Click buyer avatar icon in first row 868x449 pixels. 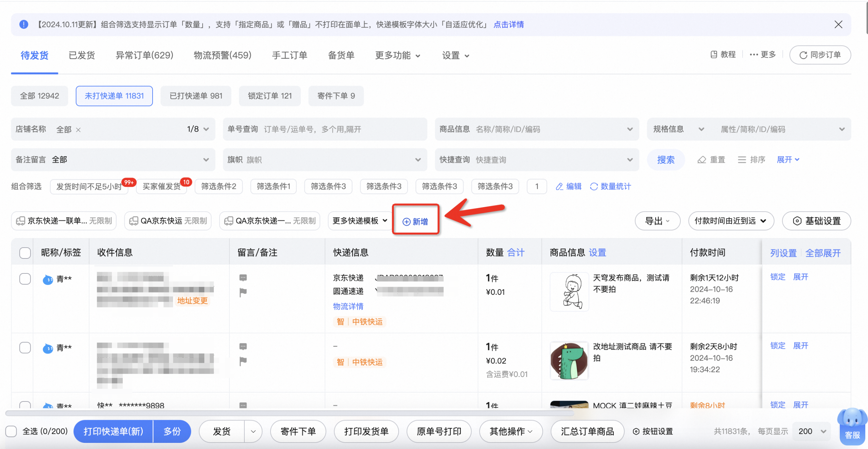tap(48, 280)
